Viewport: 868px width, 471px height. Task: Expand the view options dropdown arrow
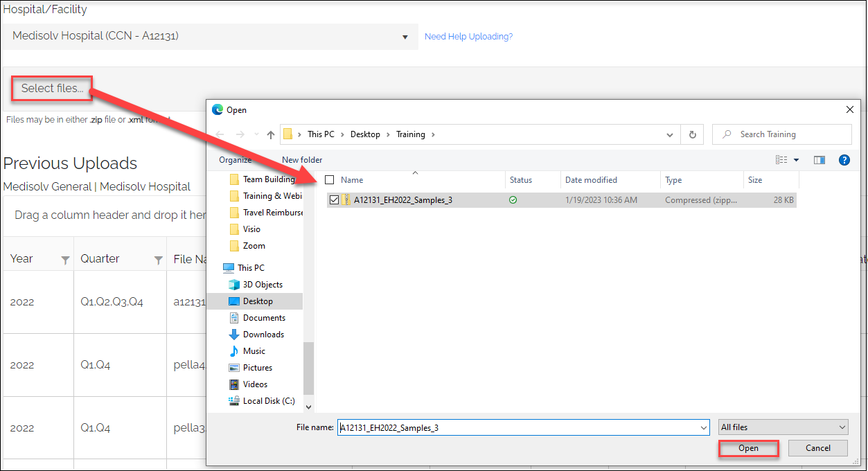pos(796,160)
